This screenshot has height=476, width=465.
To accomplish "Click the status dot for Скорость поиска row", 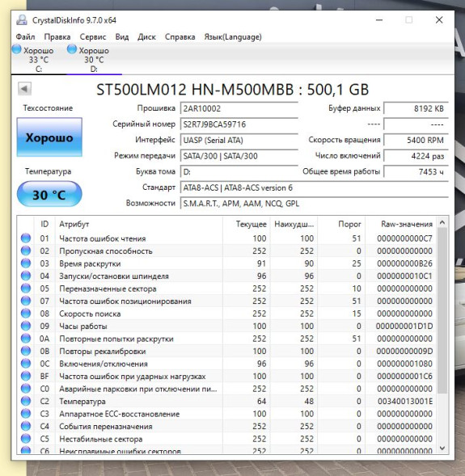I will pyautogui.click(x=26, y=314).
